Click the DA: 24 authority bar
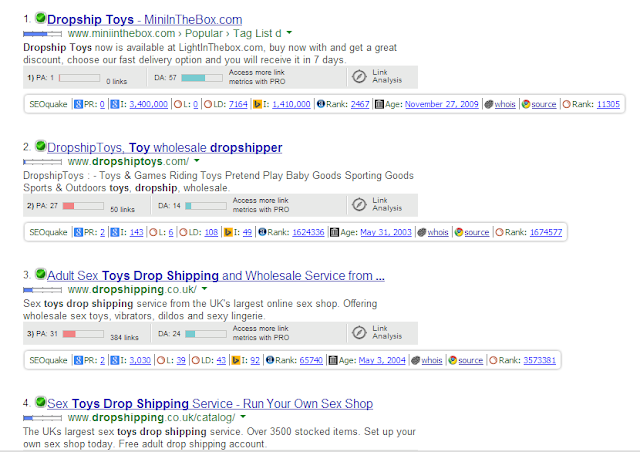This screenshot has width=640, height=452. point(206,334)
